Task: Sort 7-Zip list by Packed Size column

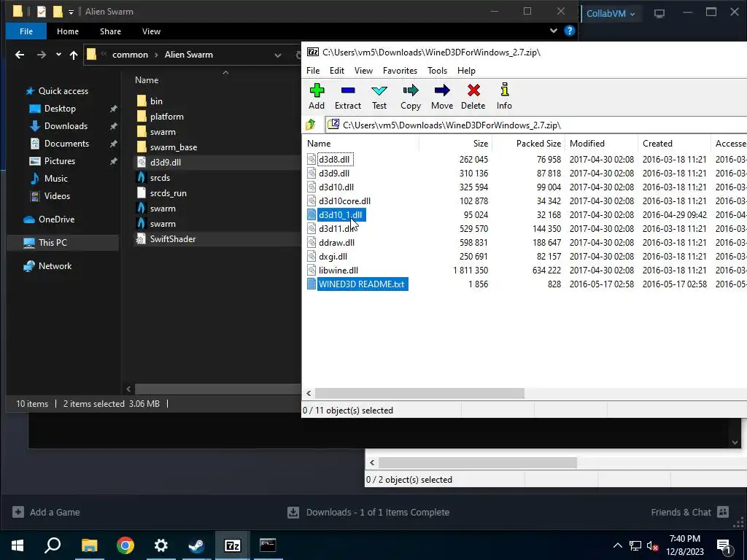Action: click(528, 144)
